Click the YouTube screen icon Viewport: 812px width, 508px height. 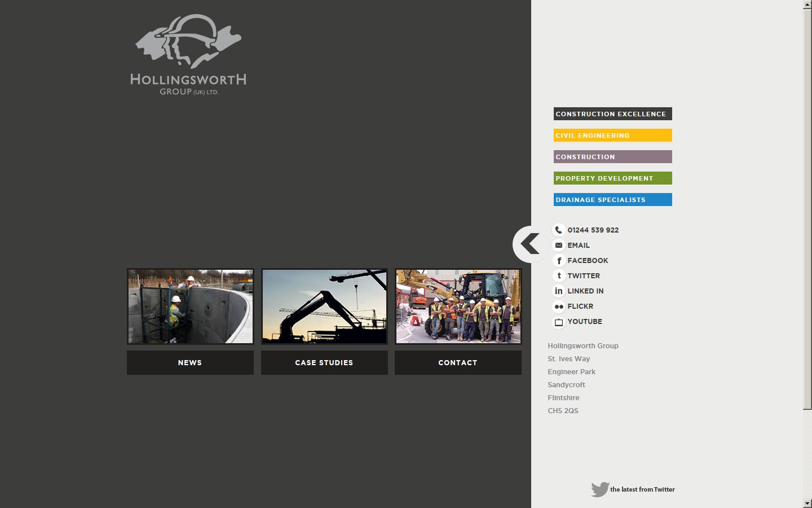click(559, 322)
